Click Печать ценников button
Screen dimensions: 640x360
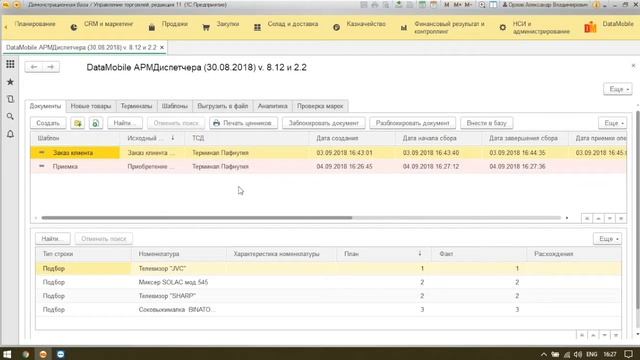[244, 123]
